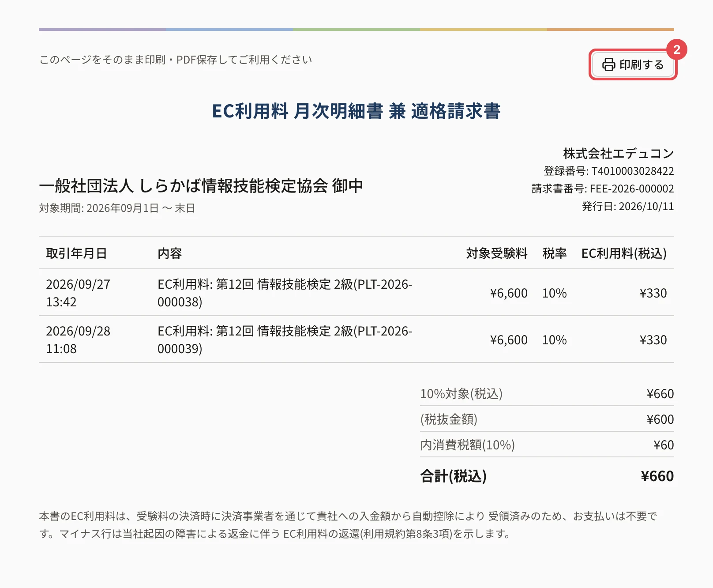This screenshot has height=588, width=713.
Task: Click the 取引年月日 column header
Action: point(76,253)
